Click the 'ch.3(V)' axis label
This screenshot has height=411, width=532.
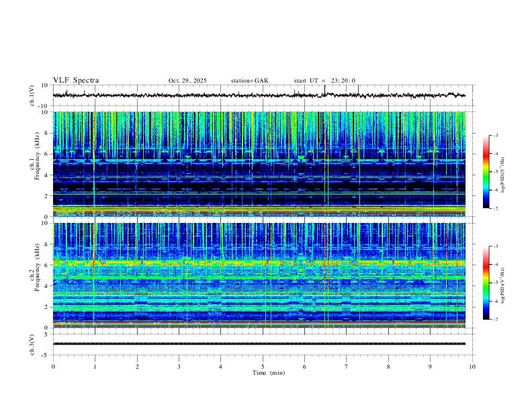32,345
